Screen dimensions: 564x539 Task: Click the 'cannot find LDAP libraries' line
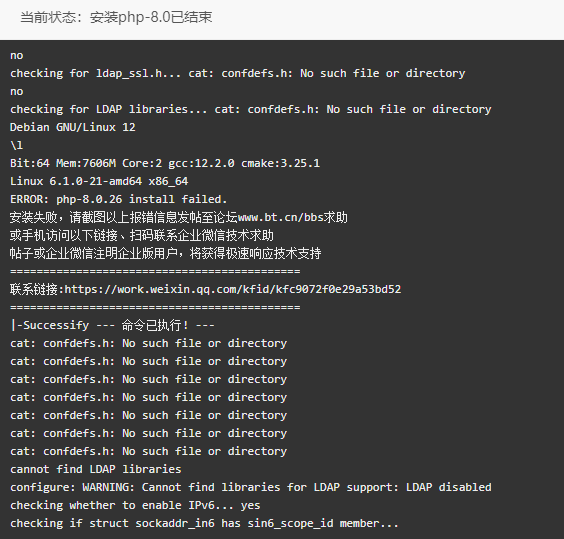[x=96, y=469]
